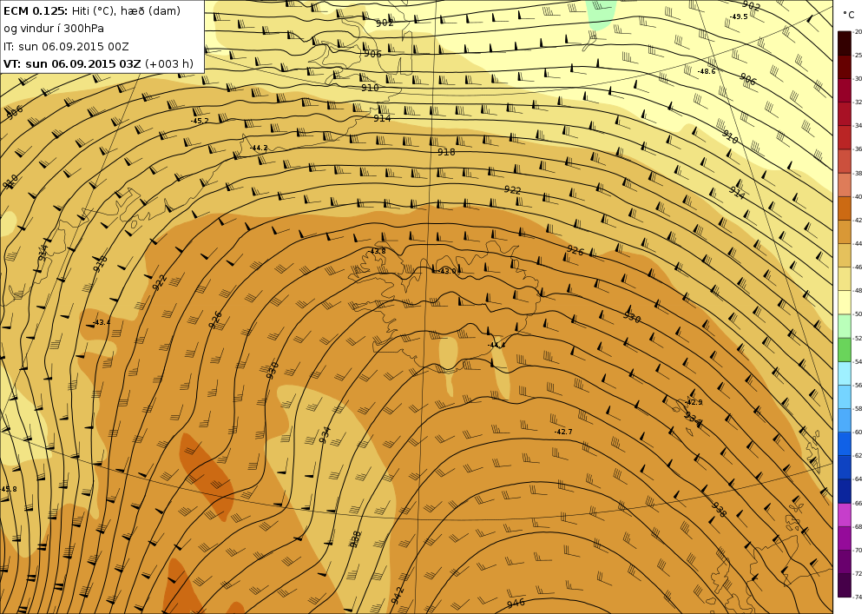Click the -58 tick label on the legend
Viewport: 868px width, 614px height.
pos(858,408)
